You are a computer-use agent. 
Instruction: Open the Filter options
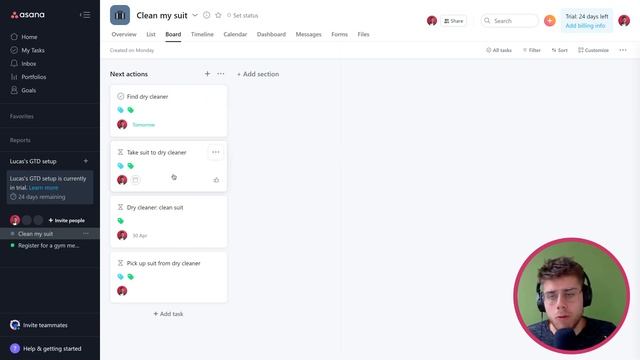click(x=531, y=50)
